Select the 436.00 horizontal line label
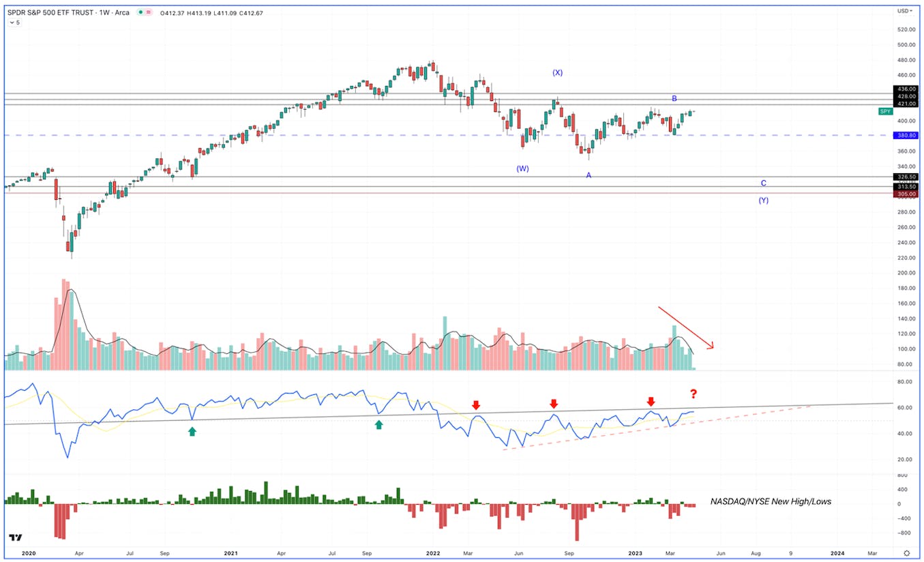The image size is (924, 562). 908,89
